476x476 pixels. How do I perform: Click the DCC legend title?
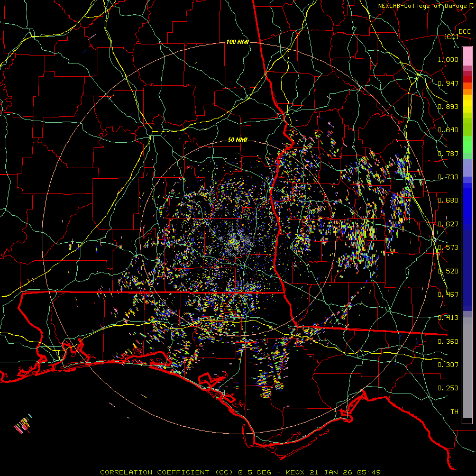coord(464,32)
